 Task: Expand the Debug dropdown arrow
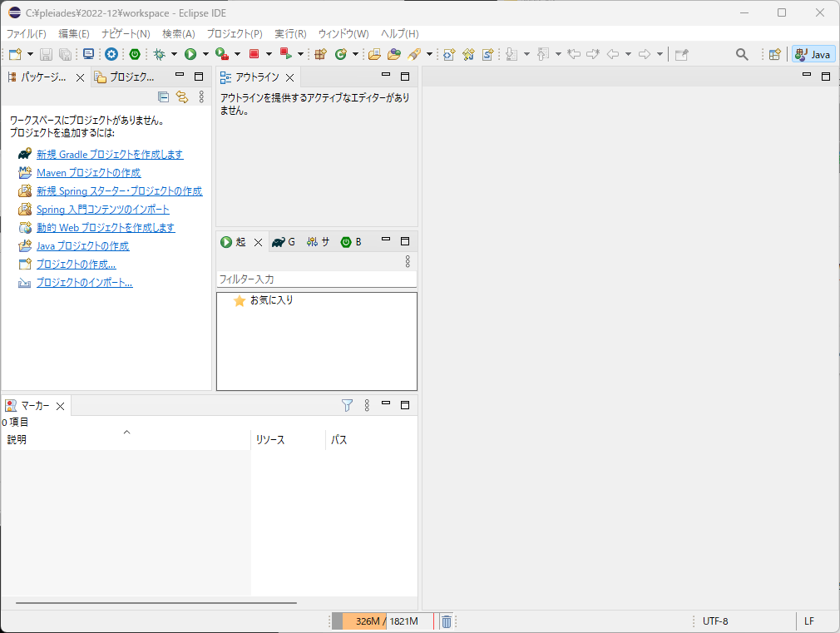pos(174,54)
